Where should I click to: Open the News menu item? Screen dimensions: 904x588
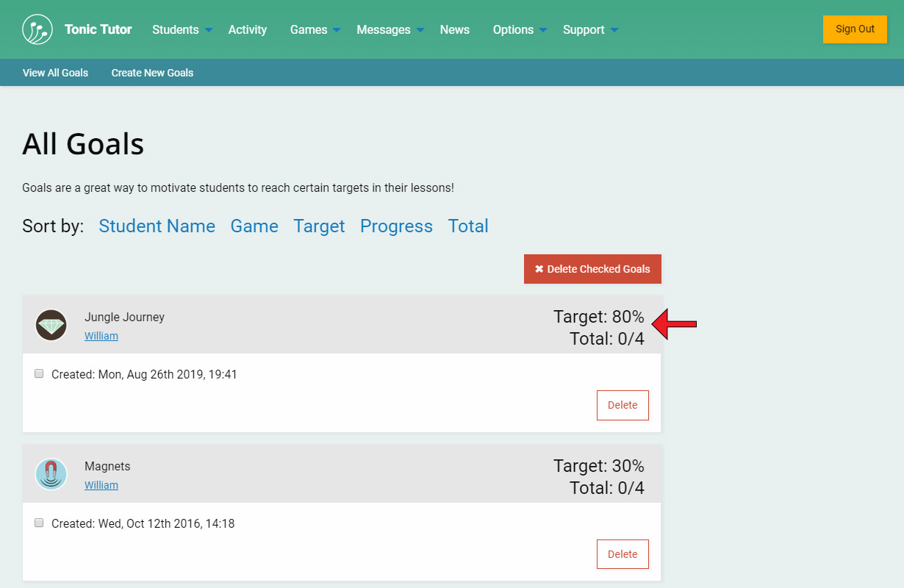coord(455,29)
